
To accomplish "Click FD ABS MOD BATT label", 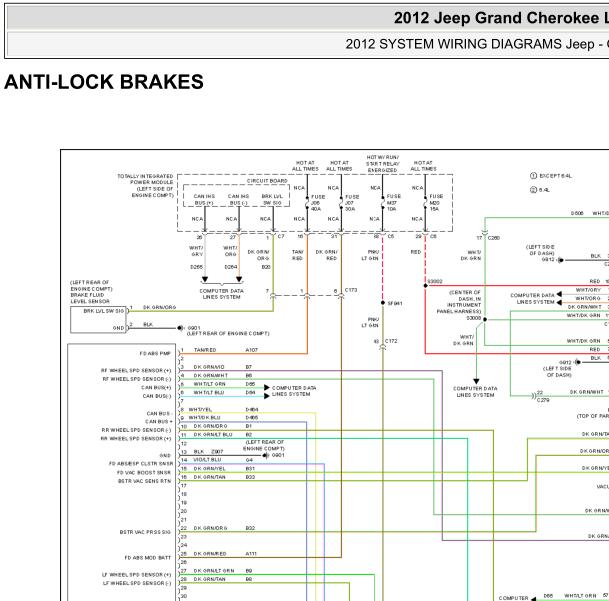I will [148, 557].
